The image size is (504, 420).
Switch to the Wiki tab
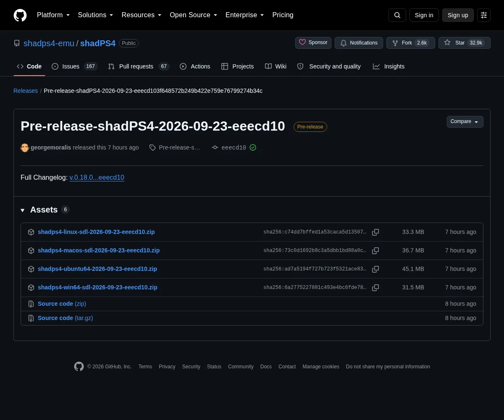tap(276, 66)
